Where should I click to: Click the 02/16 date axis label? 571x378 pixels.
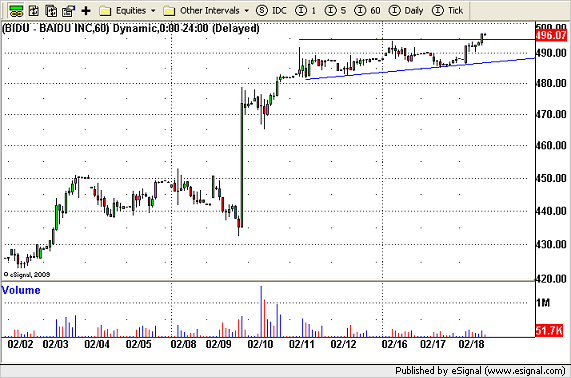point(395,344)
